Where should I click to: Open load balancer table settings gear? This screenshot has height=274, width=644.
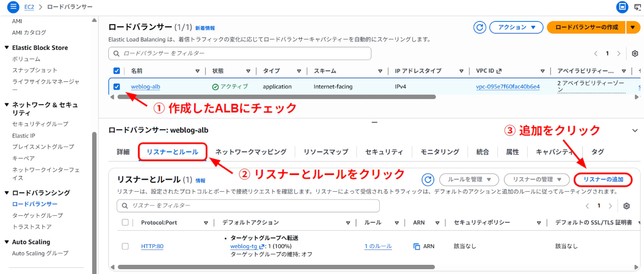coord(635,53)
